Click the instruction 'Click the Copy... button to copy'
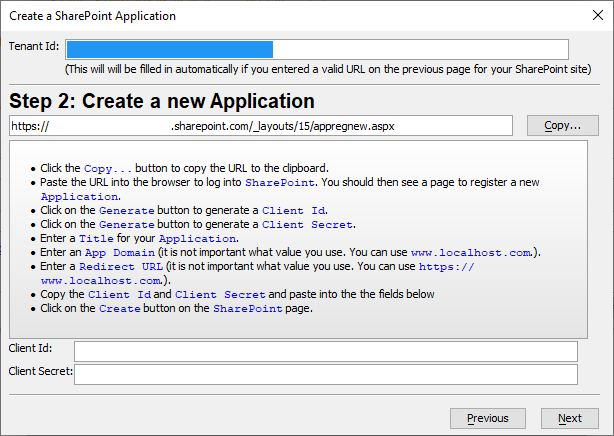614x436 pixels. tap(184, 168)
